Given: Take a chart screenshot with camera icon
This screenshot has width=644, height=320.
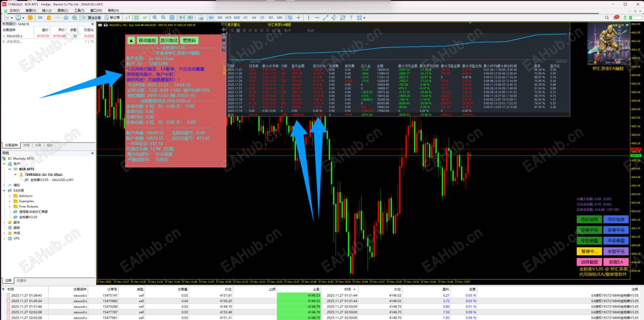Looking at the screenshot, I should (201, 18).
